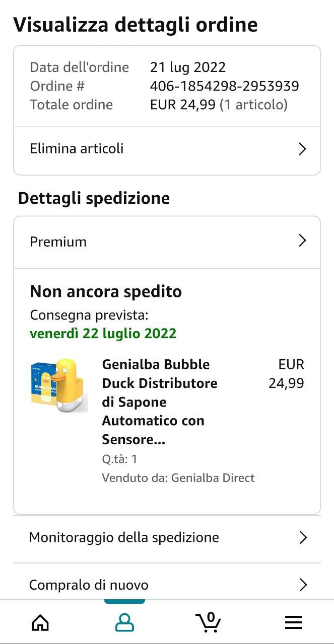Tap the seller name Genialba Direct
Image resolution: width=334 pixels, height=644 pixels.
click(x=213, y=478)
